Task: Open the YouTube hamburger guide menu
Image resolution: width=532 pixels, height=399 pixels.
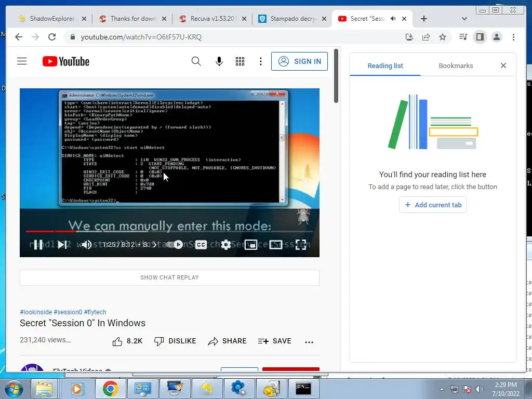Action: pyautogui.click(x=22, y=61)
